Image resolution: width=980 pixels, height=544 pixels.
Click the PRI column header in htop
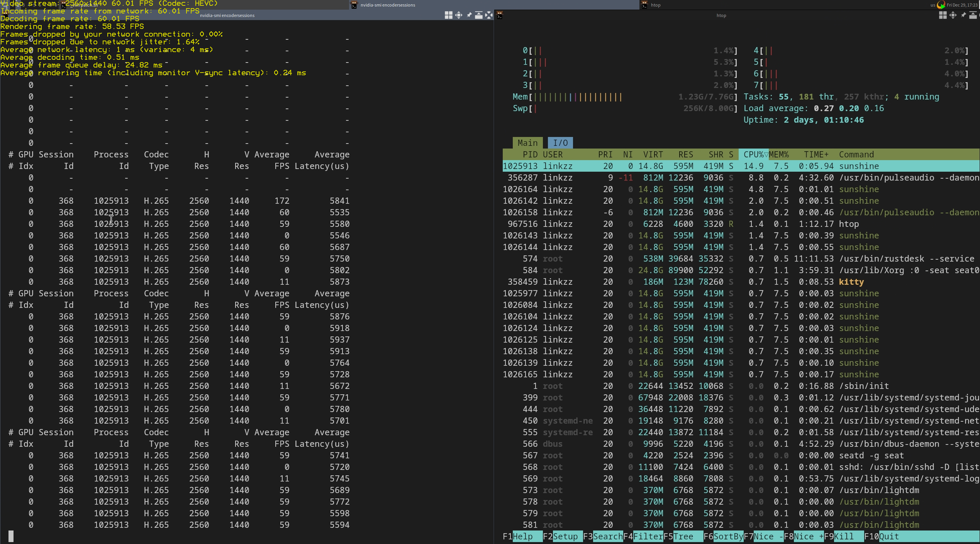coord(605,154)
